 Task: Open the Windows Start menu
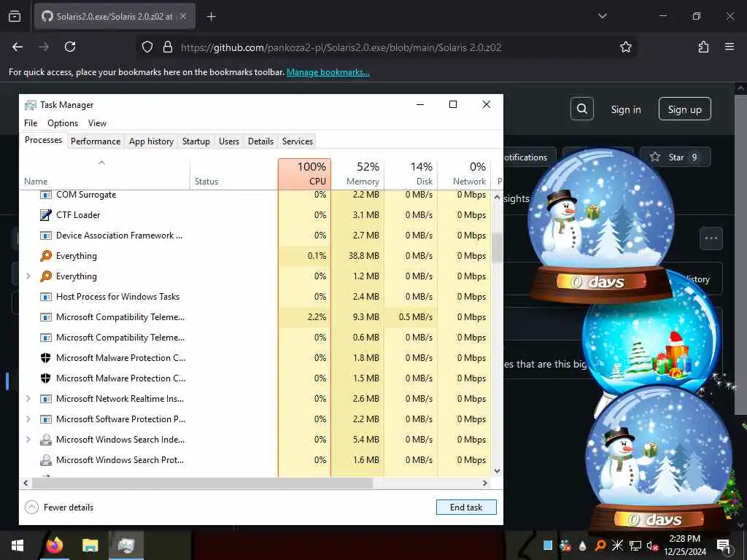pyautogui.click(x=18, y=545)
